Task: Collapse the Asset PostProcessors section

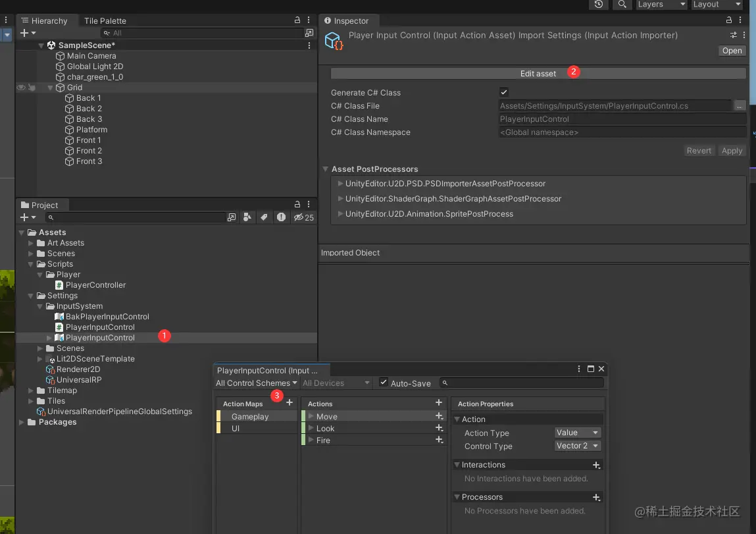Action: [326, 169]
